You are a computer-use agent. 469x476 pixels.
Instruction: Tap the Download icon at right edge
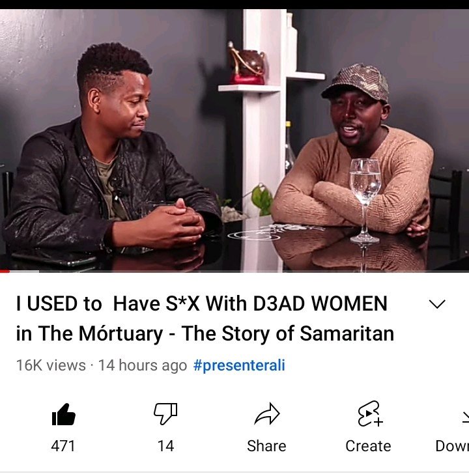pyautogui.click(x=465, y=417)
